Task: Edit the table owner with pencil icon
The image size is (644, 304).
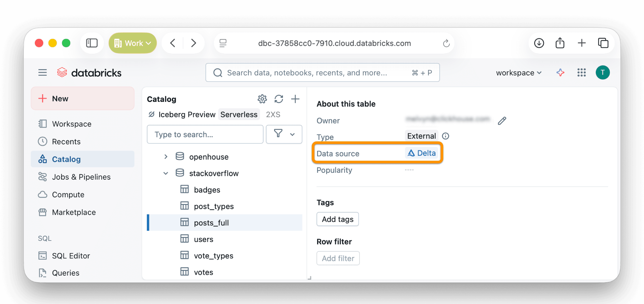Action: (502, 121)
